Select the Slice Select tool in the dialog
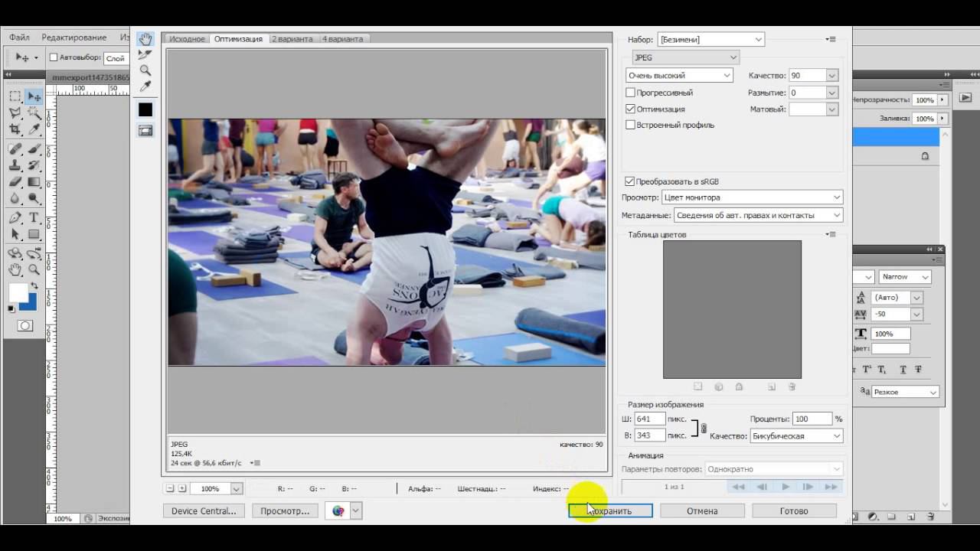980x551 pixels. pyautogui.click(x=145, y=54)
